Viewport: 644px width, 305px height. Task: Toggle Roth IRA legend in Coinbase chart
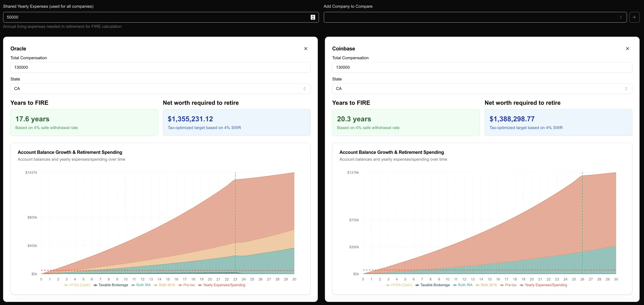(x=463, y=285)
